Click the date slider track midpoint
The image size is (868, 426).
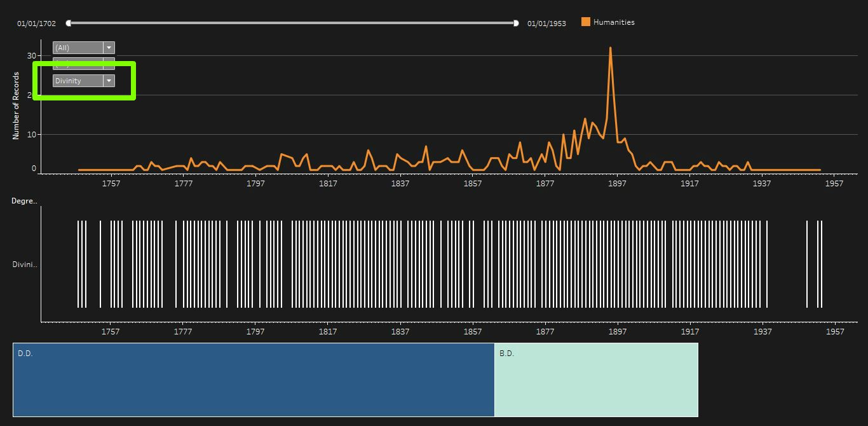point(292,23)
